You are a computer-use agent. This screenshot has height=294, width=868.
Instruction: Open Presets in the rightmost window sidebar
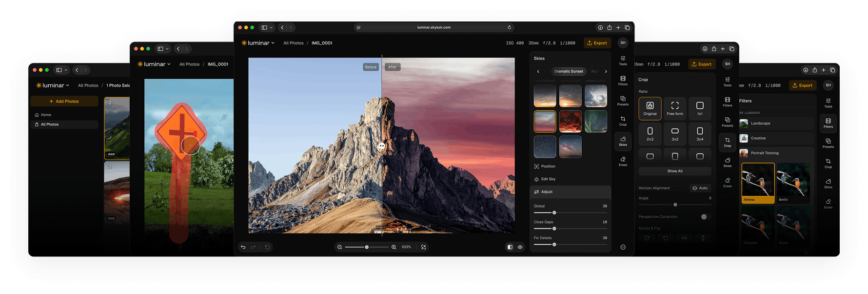828,143
